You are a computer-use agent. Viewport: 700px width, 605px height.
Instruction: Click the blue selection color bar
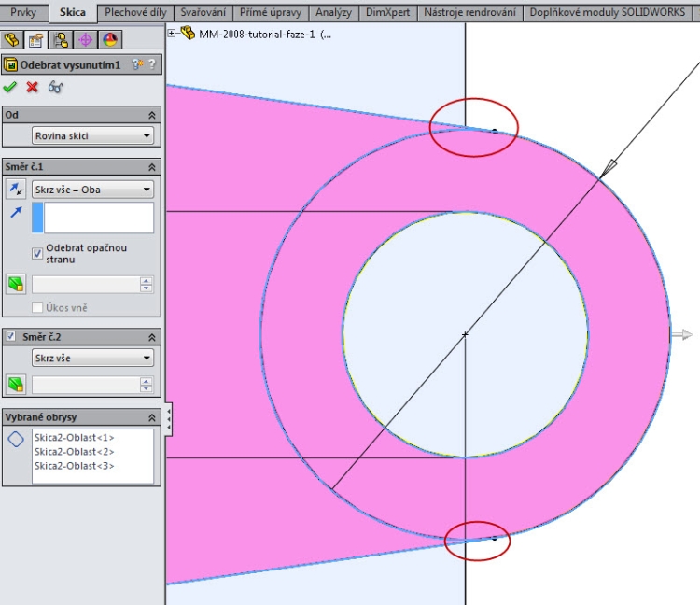37,218
